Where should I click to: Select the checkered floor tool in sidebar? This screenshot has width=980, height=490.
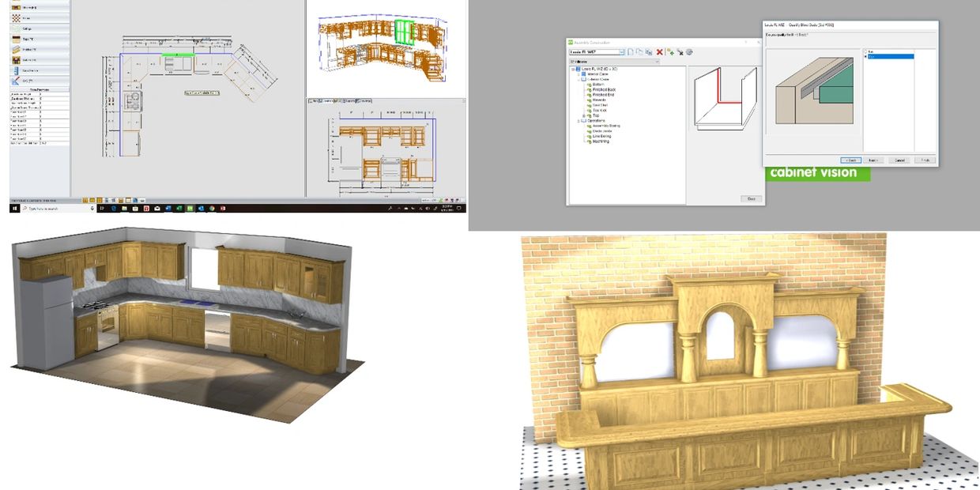16,17
